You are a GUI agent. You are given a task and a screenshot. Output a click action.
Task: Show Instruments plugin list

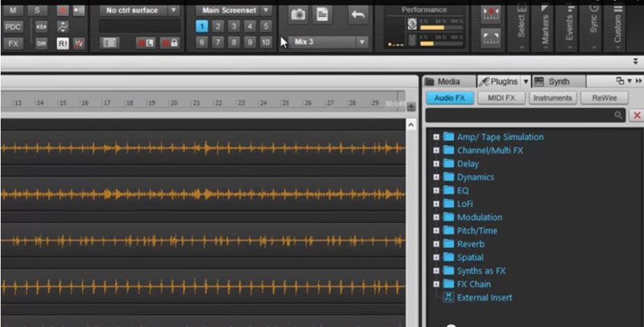(x=553, y=97)
